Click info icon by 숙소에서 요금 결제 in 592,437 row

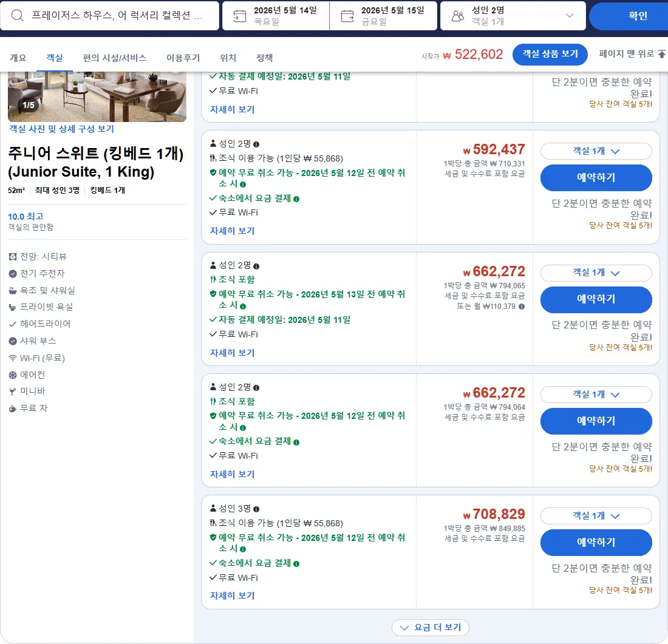click(296, 199)
